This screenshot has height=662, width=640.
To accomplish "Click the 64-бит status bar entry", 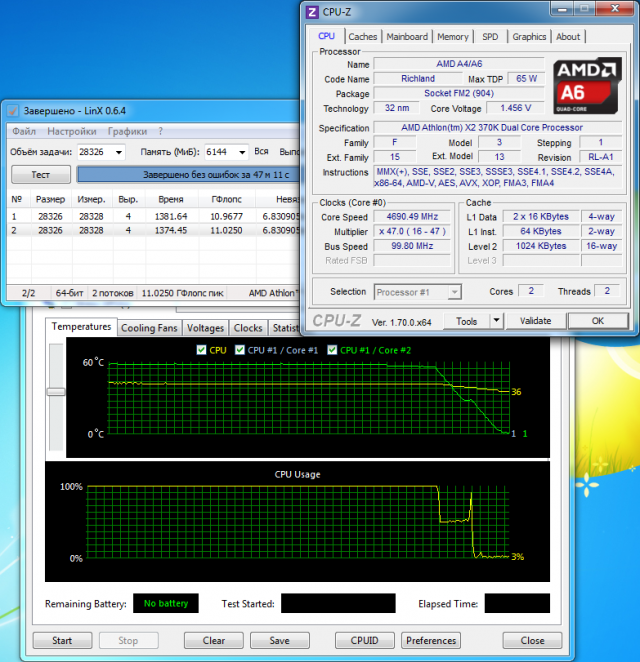I will coord(70,293).
